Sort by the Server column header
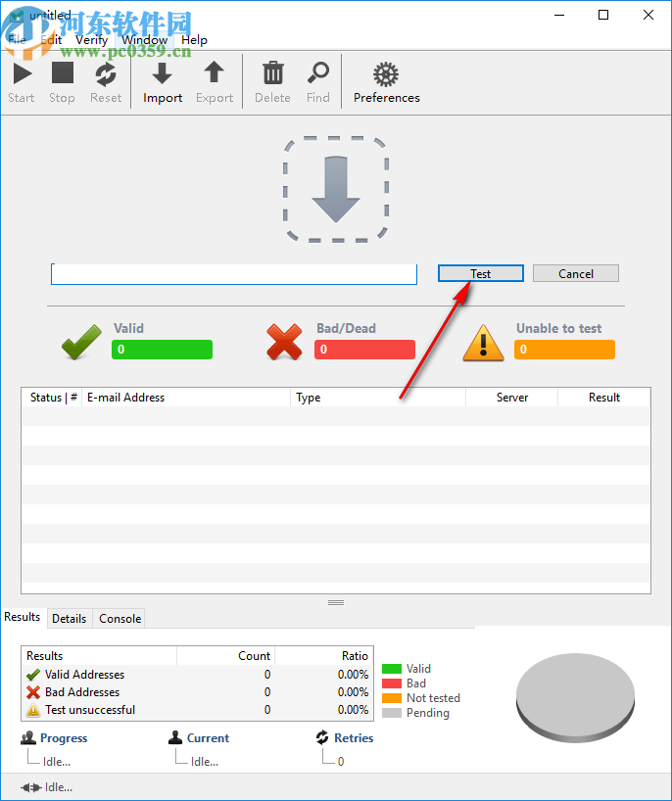 click(512, 398)
